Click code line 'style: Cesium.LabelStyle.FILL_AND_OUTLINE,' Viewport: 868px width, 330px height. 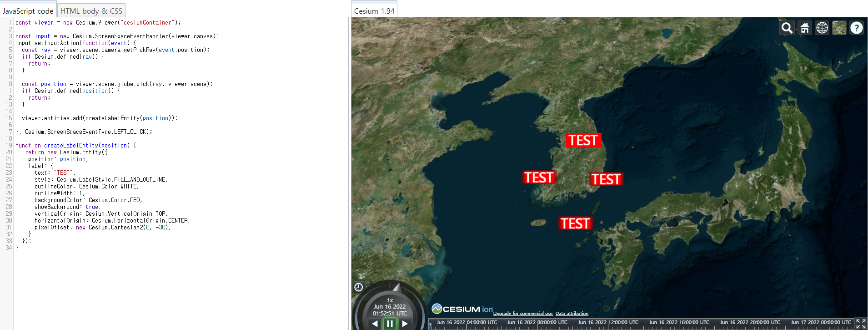(101, 179)
